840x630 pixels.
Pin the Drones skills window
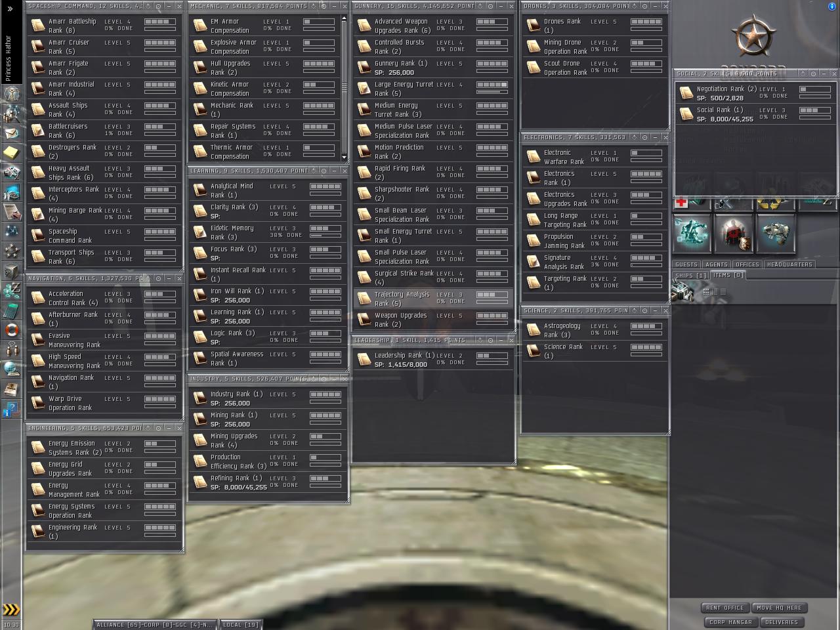click(644, 6)
